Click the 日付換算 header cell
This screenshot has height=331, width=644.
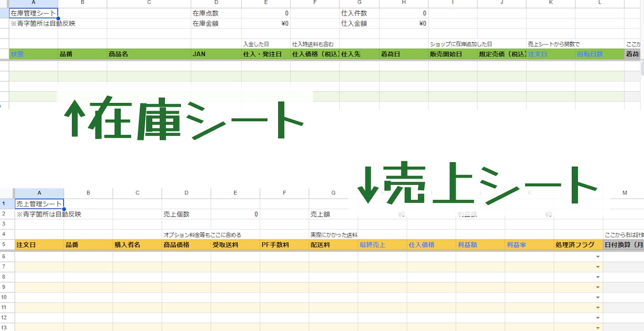pyautogui.click(x=623, y=245)
